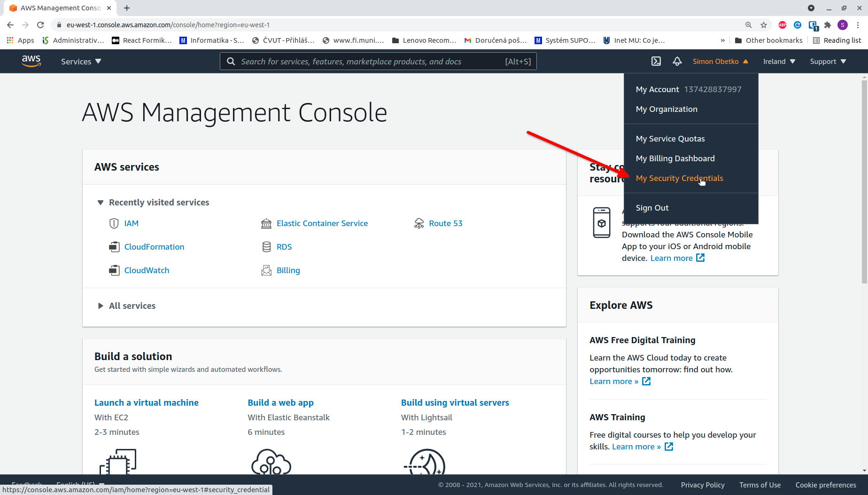Click the Elastic Container Service icon

point(266,223)
